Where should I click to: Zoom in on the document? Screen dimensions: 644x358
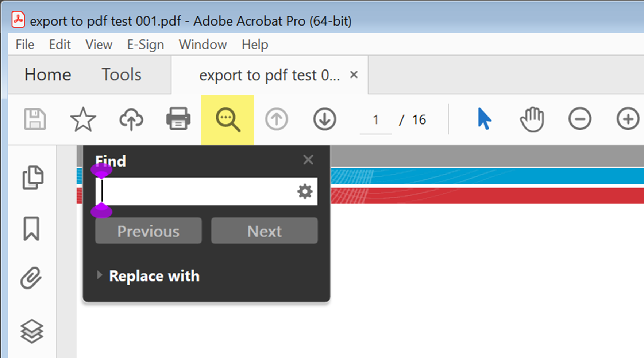tap(628, 118)
